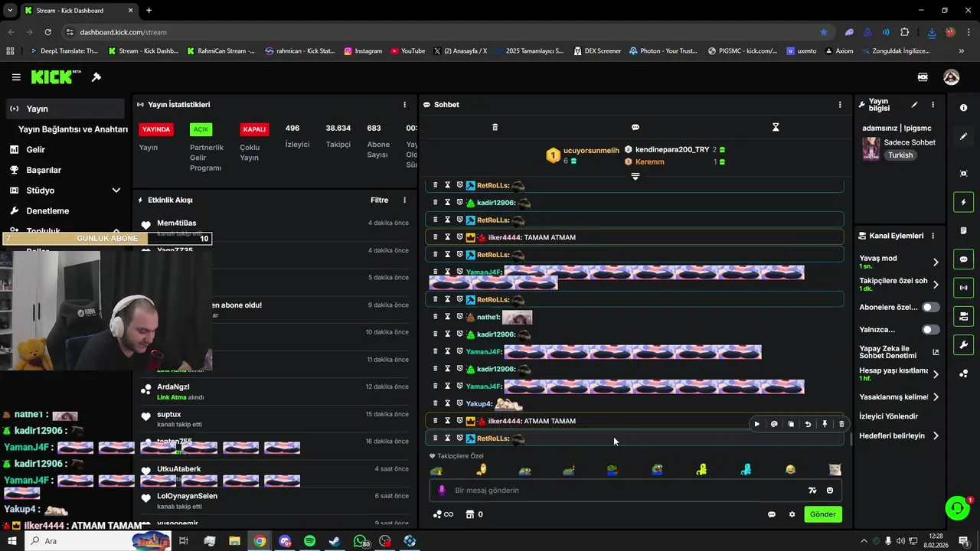Collapse the Topluluk section chevron
Viewport: 980px width, 551px height.
(116, 230)
